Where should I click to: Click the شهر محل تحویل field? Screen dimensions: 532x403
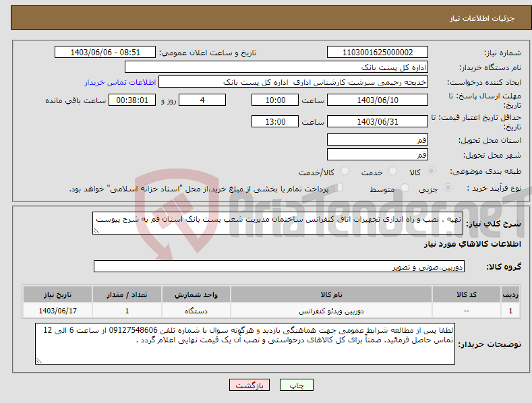coord(378,155)
